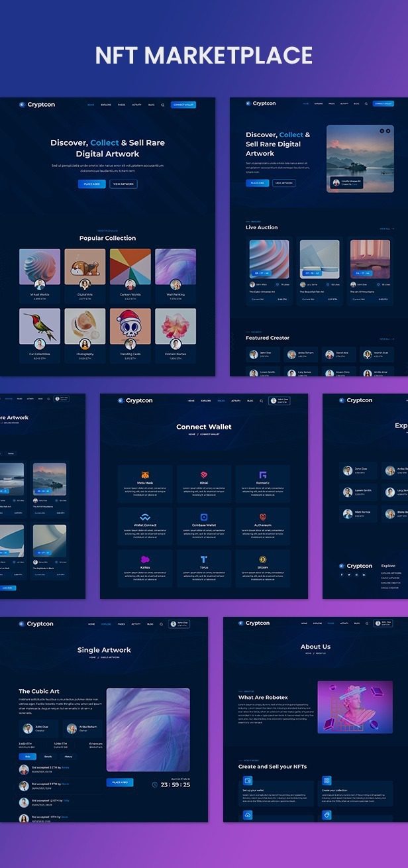The width and height of the screenshot is (408, 868).
Task: Click Connect Wallet button on Live Auction homepage
Action: pyautogui.click(x=383, y=103)
